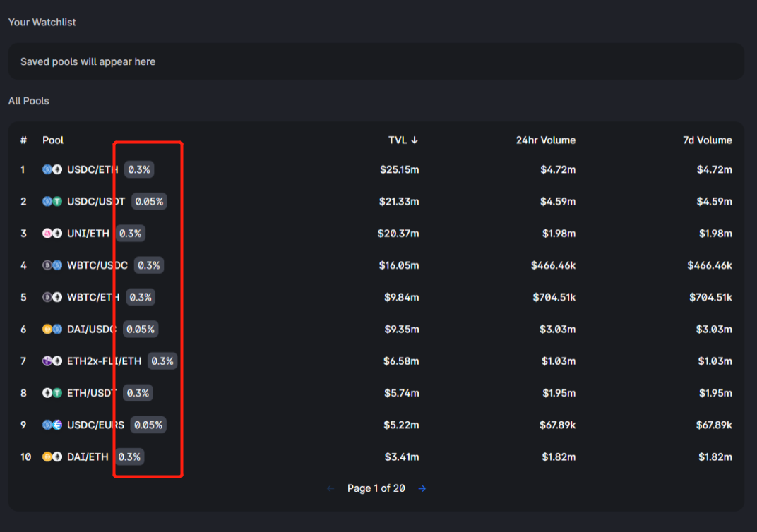Click the ETH2x-FLI/ETH token pair icon
The width and height of the screenshot is (757, 532).
click(x=52, y=361)
